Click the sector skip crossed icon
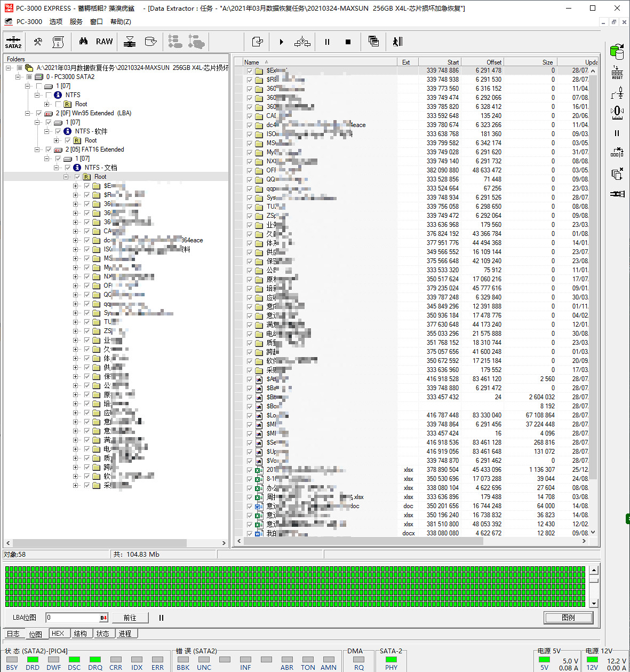This screenshot has height=672, width=630. click(617, 153)
